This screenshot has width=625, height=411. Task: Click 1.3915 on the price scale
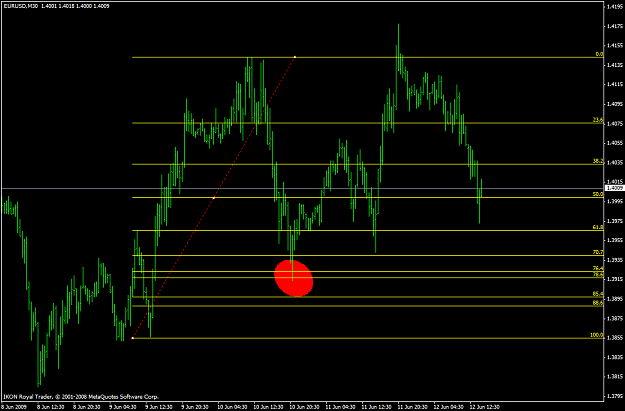click(x=615, y=279)
